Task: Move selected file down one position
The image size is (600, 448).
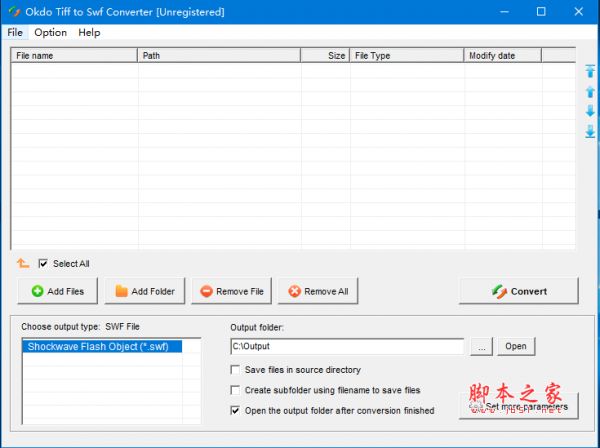Action: click(x=590, y=111)
